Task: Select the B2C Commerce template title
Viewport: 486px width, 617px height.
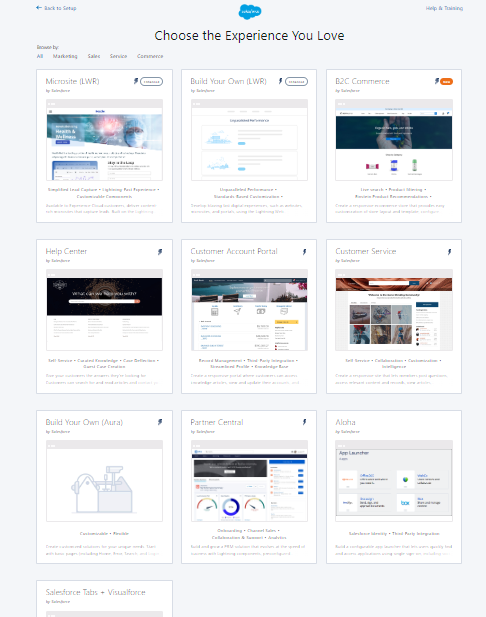Action: point(362,81)
